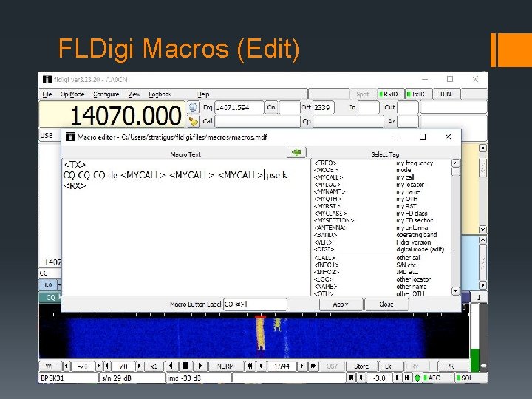Open the Configure menu
532x399 pixels.
tap(106, 94)
